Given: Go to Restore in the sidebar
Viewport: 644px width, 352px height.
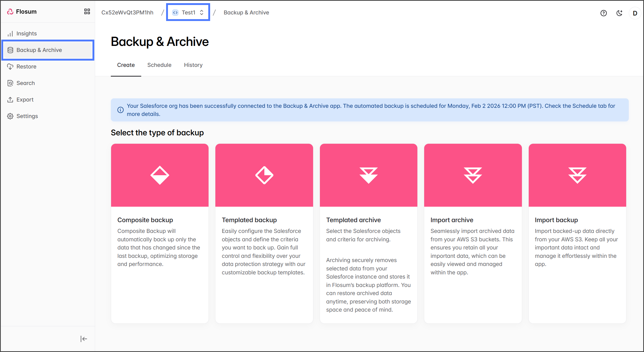Looking at the screenshot, I should tap(26, 67).
